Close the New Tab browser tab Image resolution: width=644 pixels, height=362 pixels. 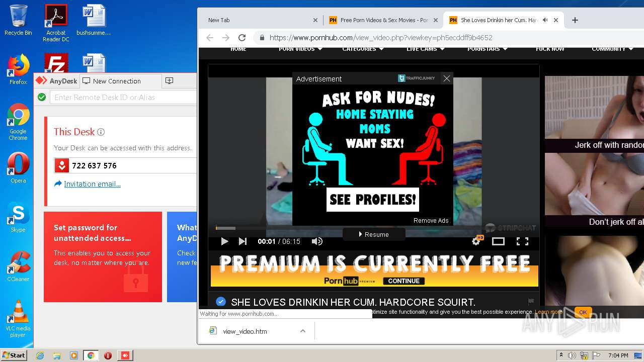(x=315, y=20)
